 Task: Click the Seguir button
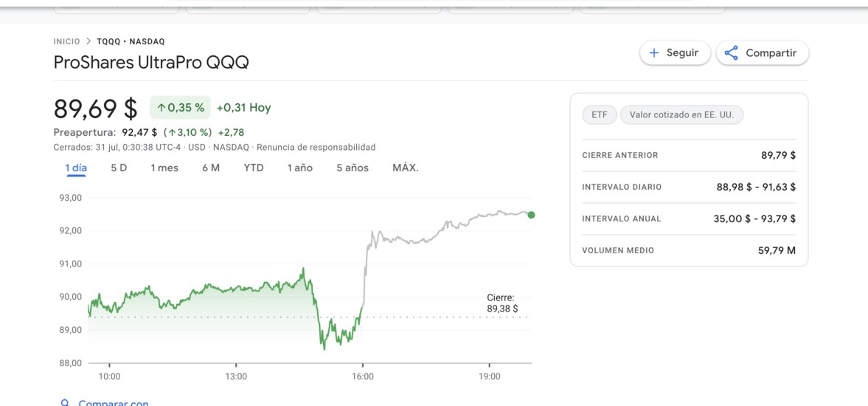[675, 53]
